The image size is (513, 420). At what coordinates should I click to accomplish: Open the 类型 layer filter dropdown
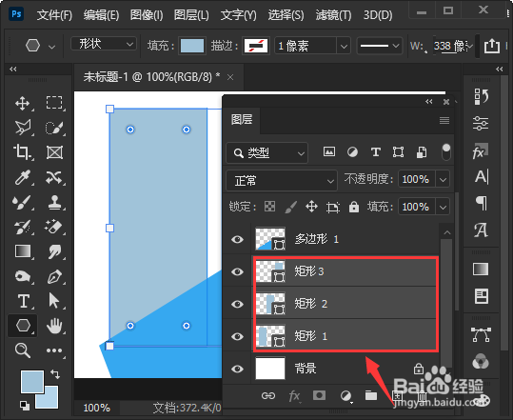(266, 152)
